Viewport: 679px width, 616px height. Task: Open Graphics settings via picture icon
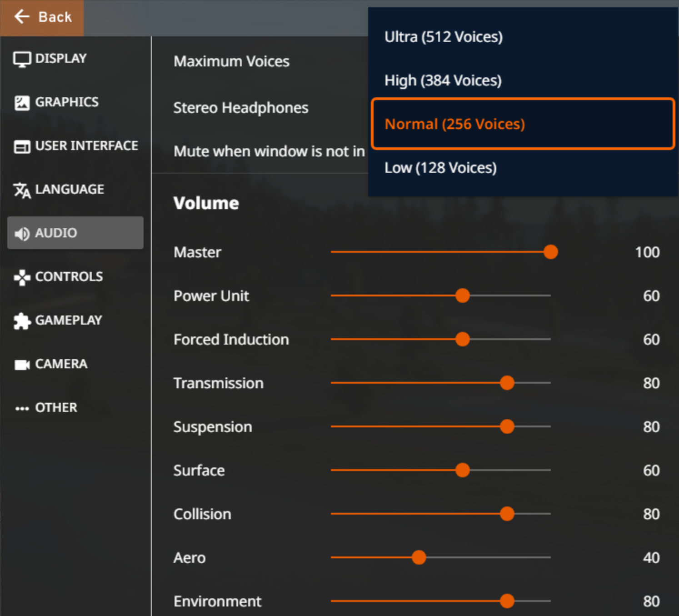pyautogui.click(x=22, y=103)
